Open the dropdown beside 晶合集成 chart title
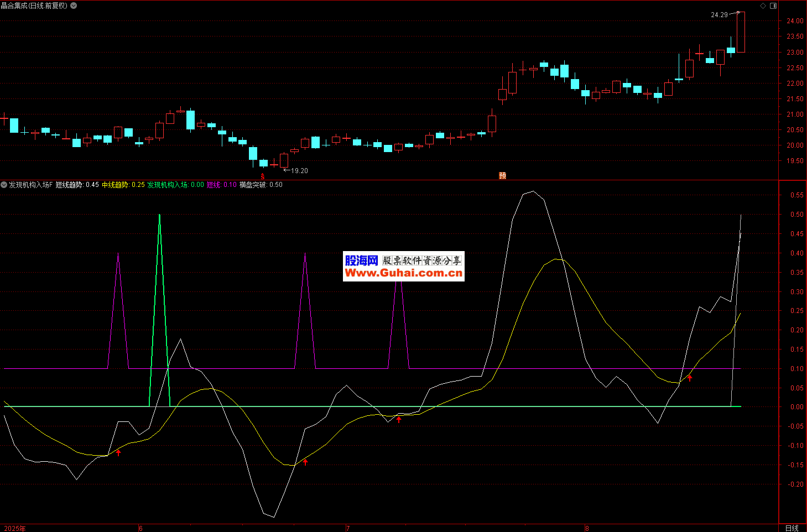807x532 pixels. pyautogui.click(x=74, y=6)
